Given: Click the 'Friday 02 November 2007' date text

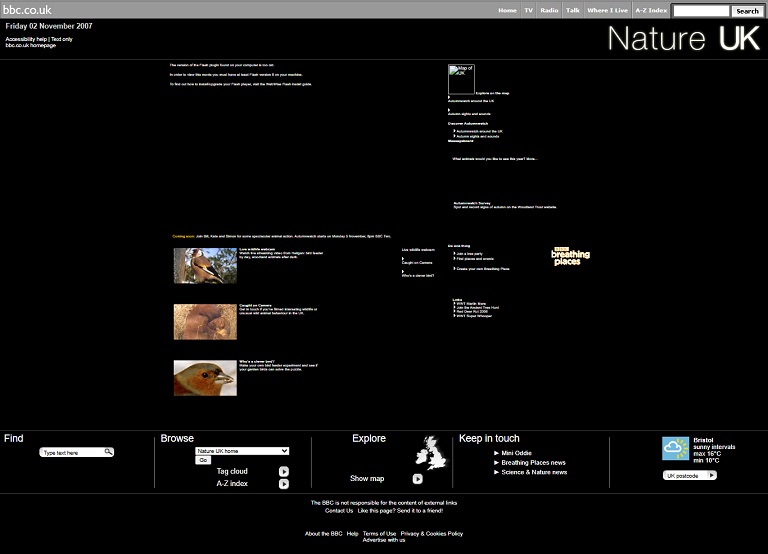Looking at the screenshot, I should tap(49, 26).
